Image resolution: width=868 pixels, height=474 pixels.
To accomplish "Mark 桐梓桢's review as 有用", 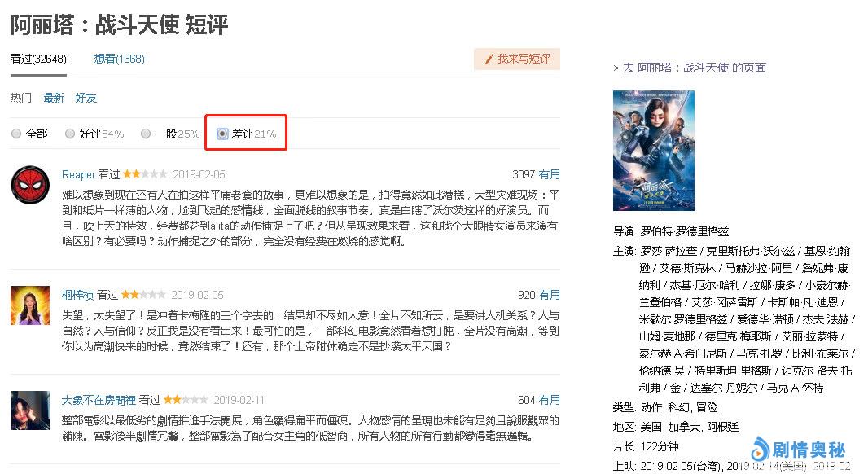I will pos(549,295).
